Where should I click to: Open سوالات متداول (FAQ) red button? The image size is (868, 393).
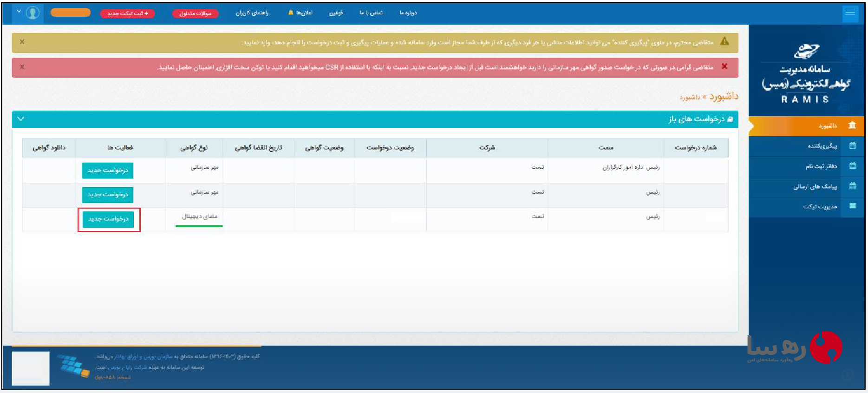(x=195, y=13)
